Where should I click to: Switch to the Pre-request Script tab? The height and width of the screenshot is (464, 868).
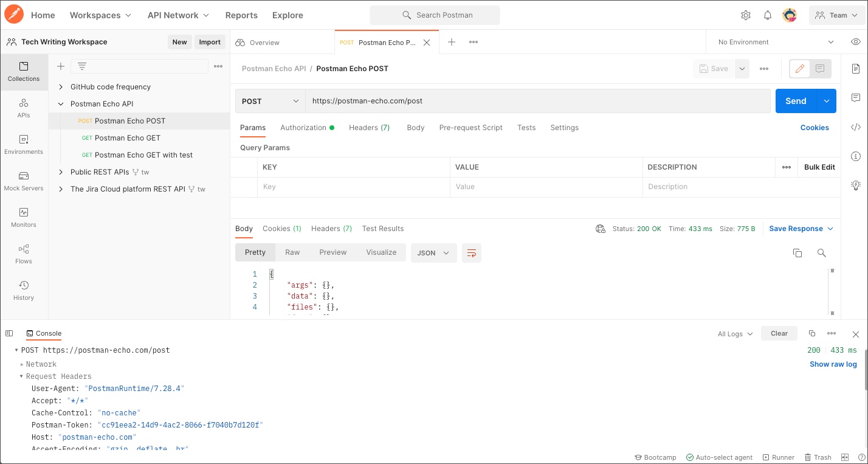pyautogui.click(x=470, y=128)
